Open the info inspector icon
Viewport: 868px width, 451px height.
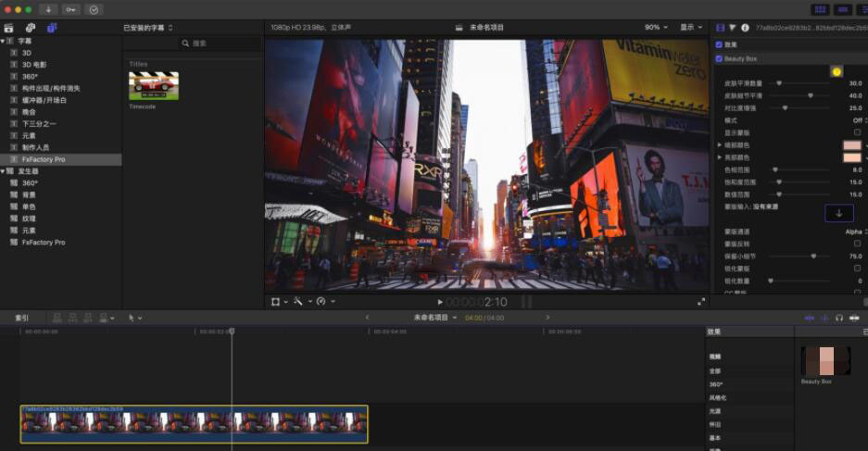click(745, 28)
